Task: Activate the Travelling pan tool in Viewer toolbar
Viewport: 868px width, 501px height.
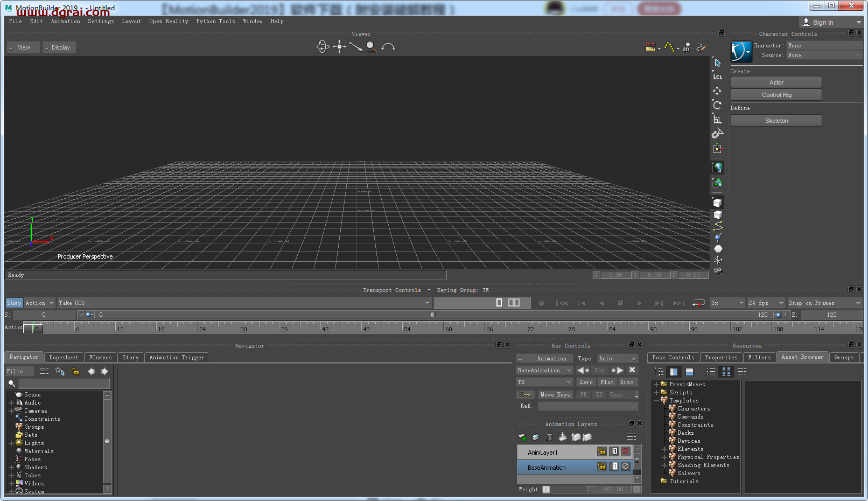Action: 339,47
